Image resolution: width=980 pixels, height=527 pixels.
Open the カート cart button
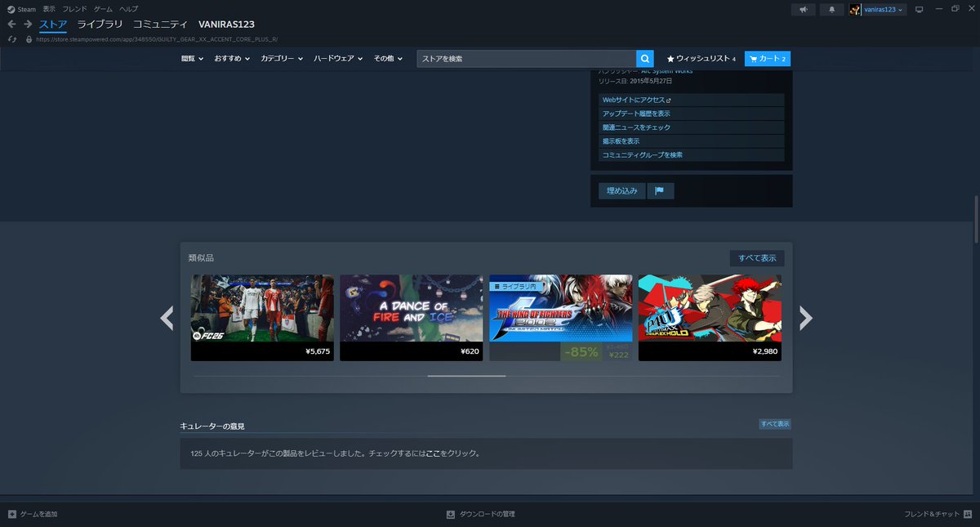768,59
